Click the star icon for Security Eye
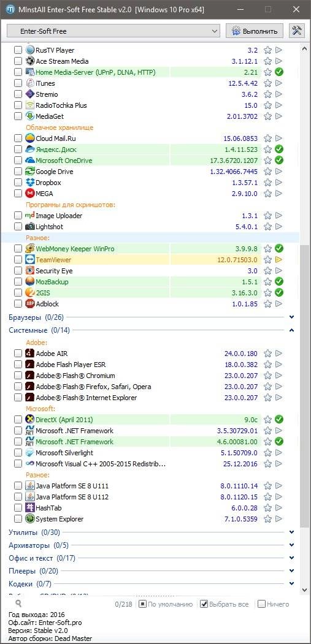311x644 pixels. [268, 271]
